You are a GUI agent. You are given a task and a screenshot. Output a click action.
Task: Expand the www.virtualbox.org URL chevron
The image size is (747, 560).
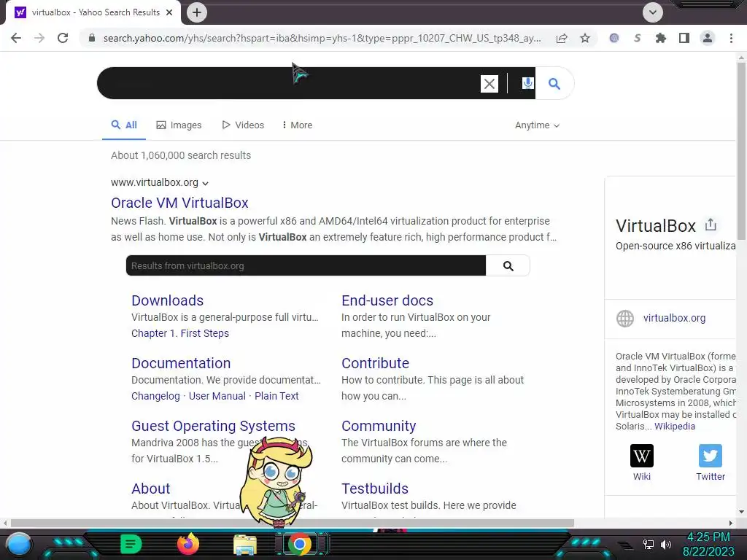(205, 183)
